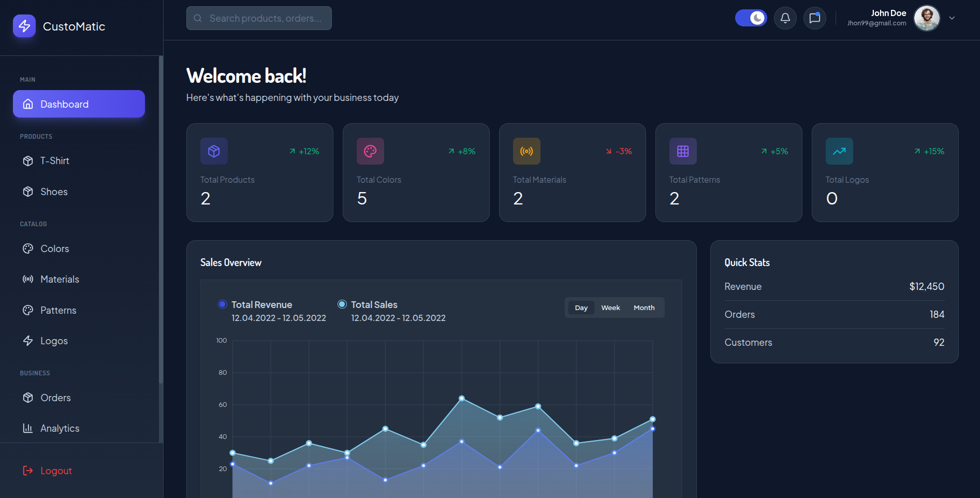Click the +15% Total Logos trend
Screen dimensions: 980x498
tap(929, 151)
